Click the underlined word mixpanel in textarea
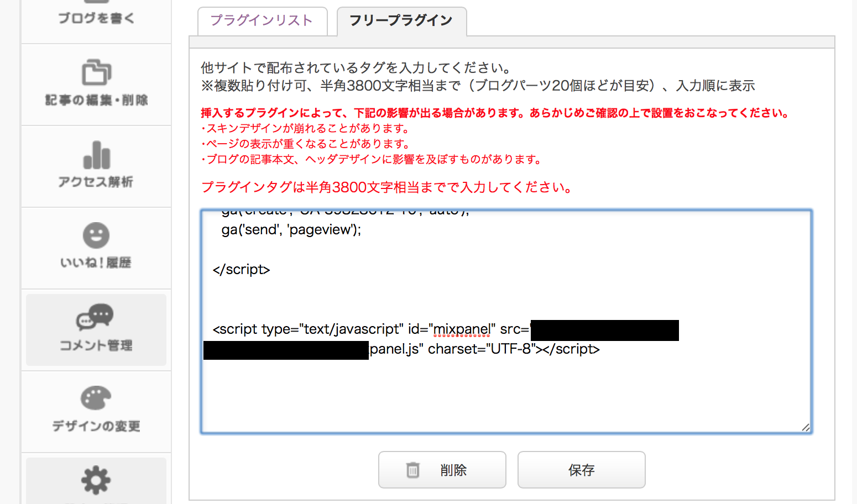This screenshot has width=857, height=504. tap(461, 329)
